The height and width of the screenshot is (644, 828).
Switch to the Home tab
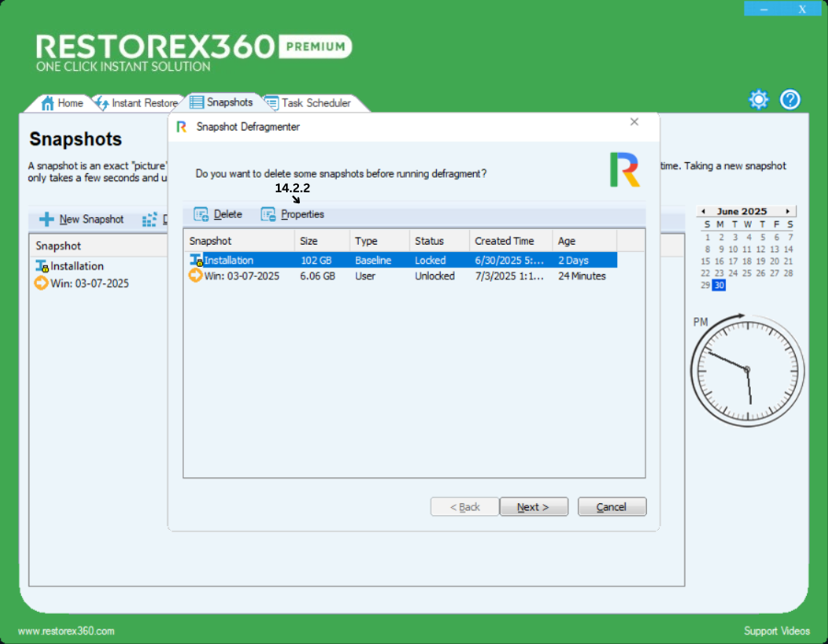[63, 103]
